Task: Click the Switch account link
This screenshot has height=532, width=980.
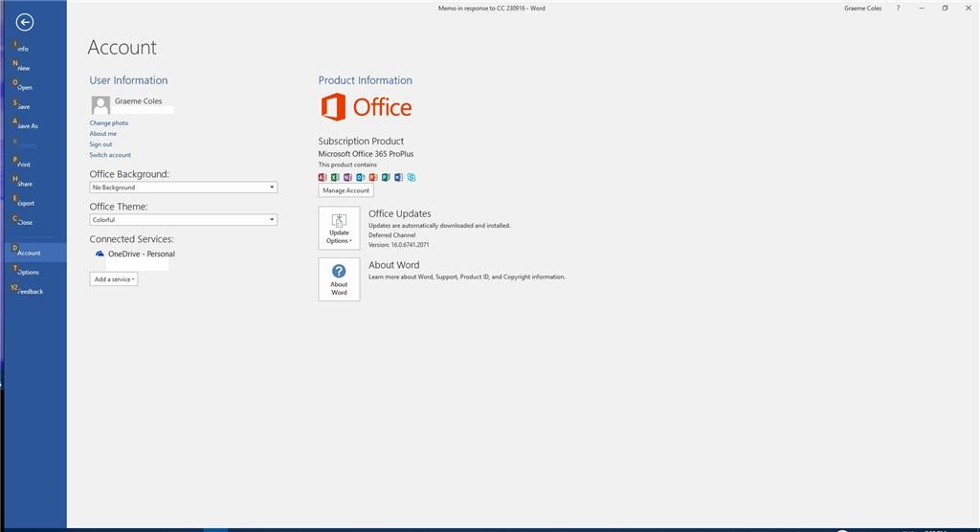Action: pyautogui.click(x=110, y=155)
